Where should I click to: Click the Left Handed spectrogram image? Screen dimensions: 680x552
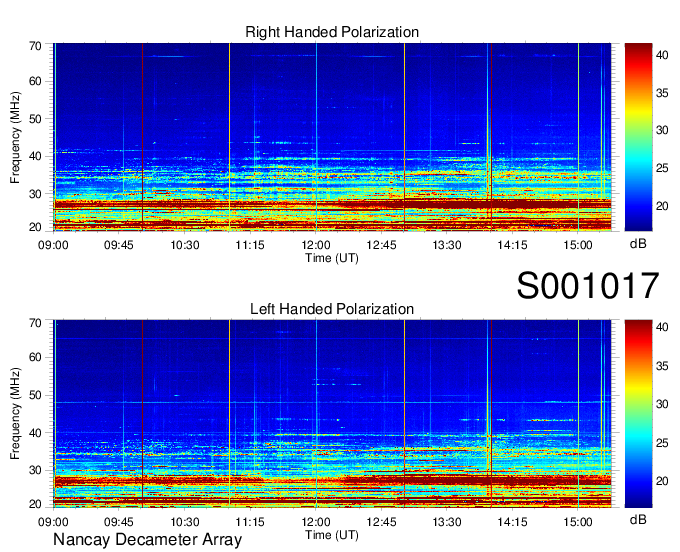point(332,414)
